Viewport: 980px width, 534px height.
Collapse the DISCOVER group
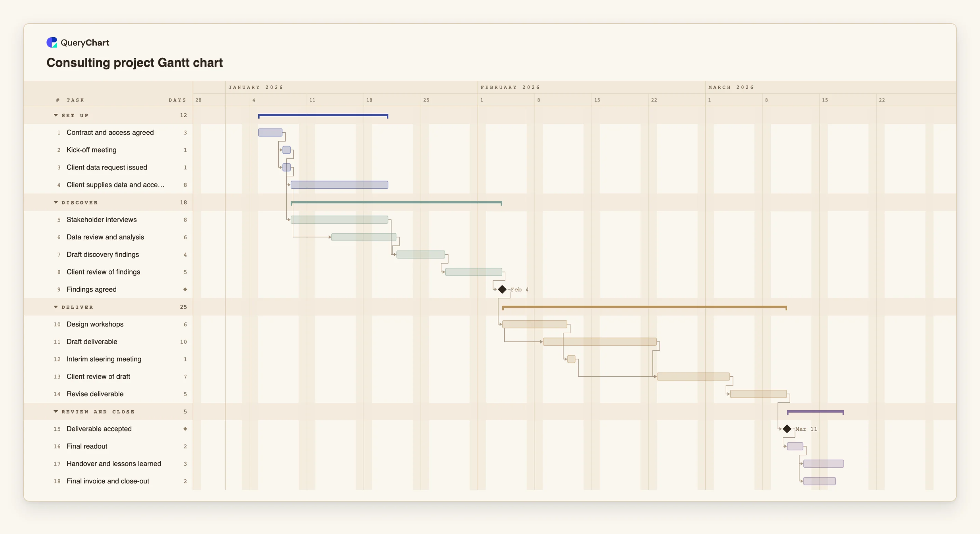click(56, 202)
